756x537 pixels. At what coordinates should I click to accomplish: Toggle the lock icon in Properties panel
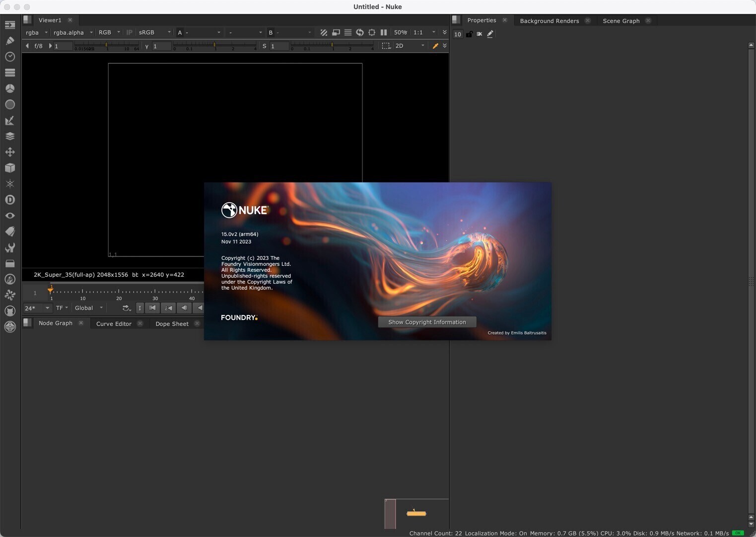pos(469,34)
